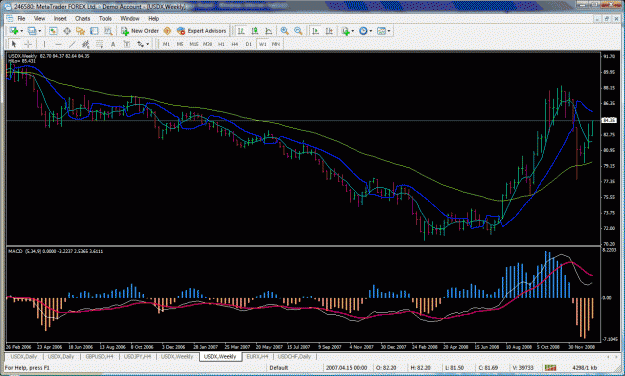Screen dimensions: 625x376
Task: Click the 4298/1 kb traffic indicator
Action: click(x=584, y=368)
